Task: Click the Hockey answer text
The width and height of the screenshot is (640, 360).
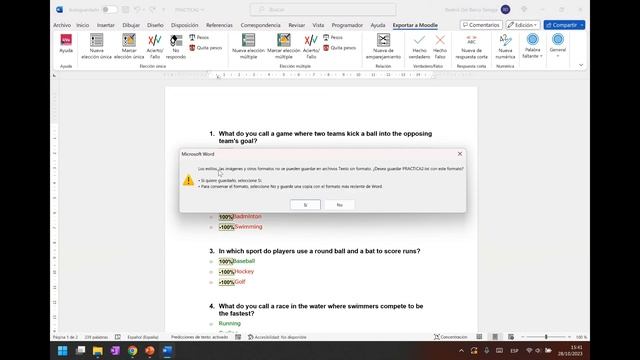Action: 244,271
